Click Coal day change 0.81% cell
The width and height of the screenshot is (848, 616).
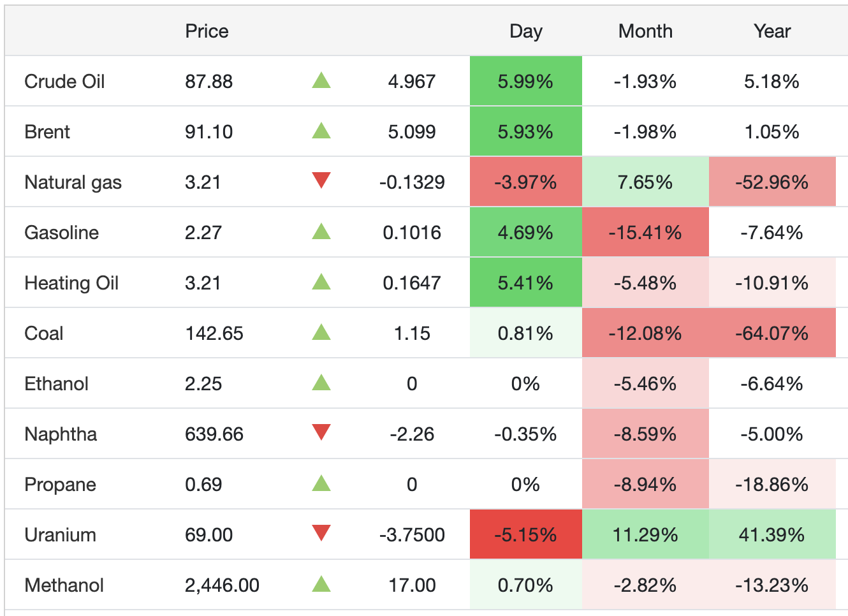526,333
